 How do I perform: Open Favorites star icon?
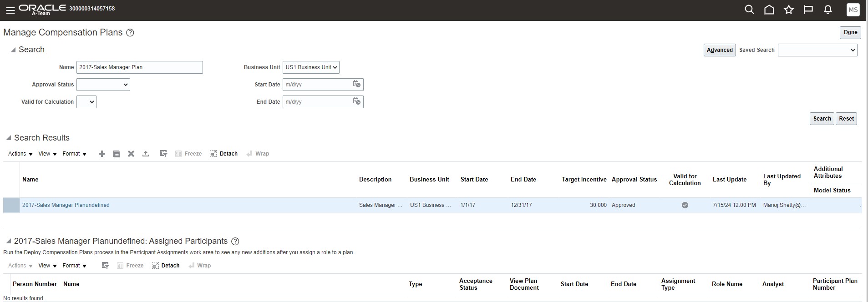coord(789,10)
